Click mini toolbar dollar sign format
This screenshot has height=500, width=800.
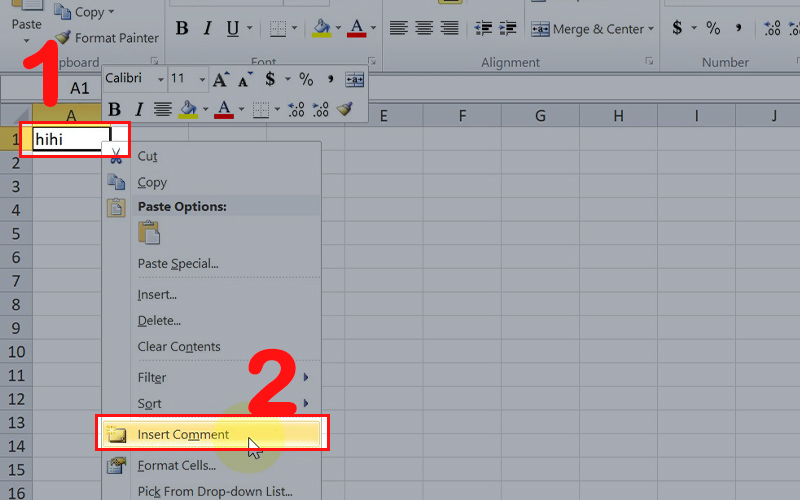coord(270,79)
